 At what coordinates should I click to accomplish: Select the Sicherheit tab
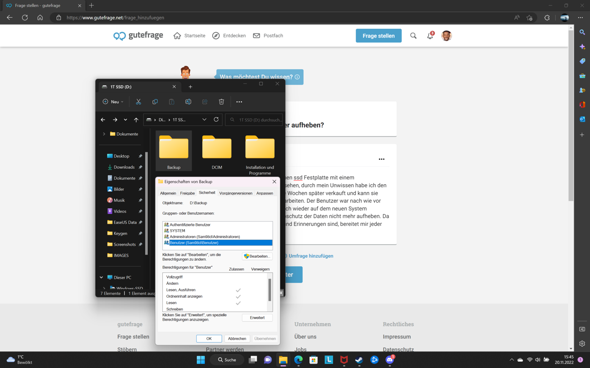pos(207,193)
